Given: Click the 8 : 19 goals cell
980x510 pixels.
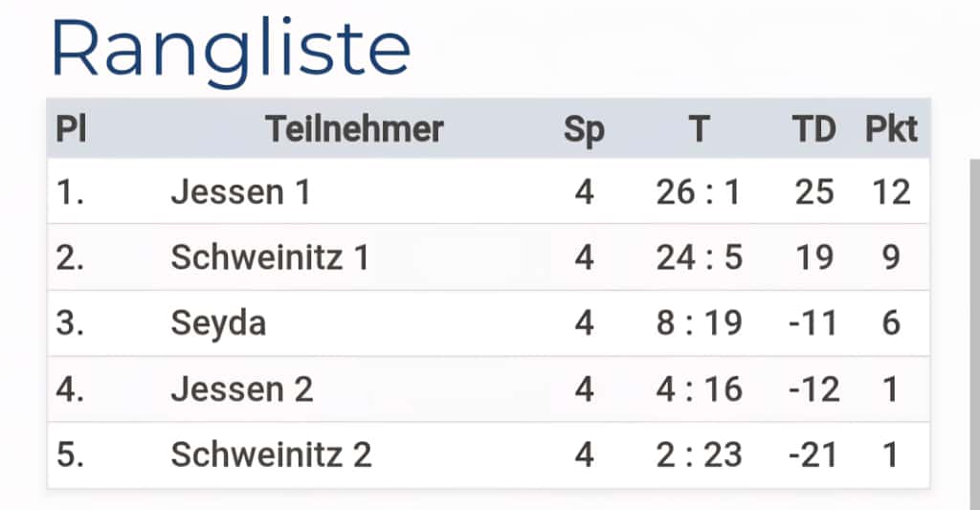Looking at the screenshot, I should coord(700,323).
